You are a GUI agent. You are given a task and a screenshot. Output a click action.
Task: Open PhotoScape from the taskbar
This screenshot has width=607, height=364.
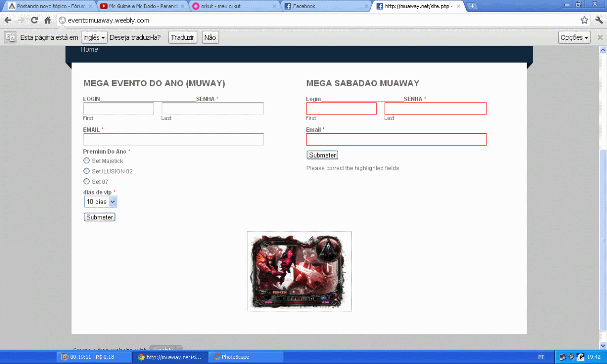coord(246,357)
